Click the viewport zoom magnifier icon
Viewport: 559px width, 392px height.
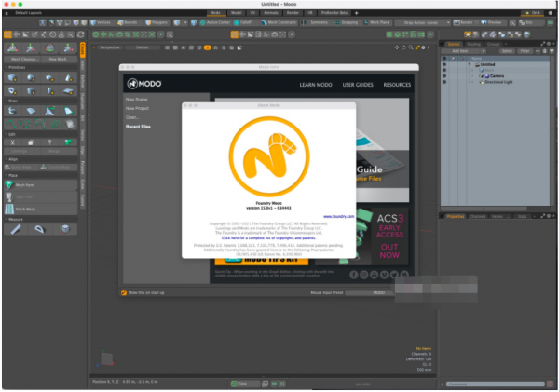tap(411, 47)
